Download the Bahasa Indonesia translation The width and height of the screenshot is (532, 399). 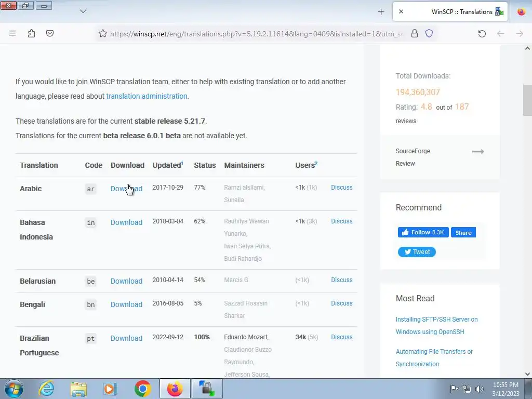pyautogui.click(x=126, y=222)
